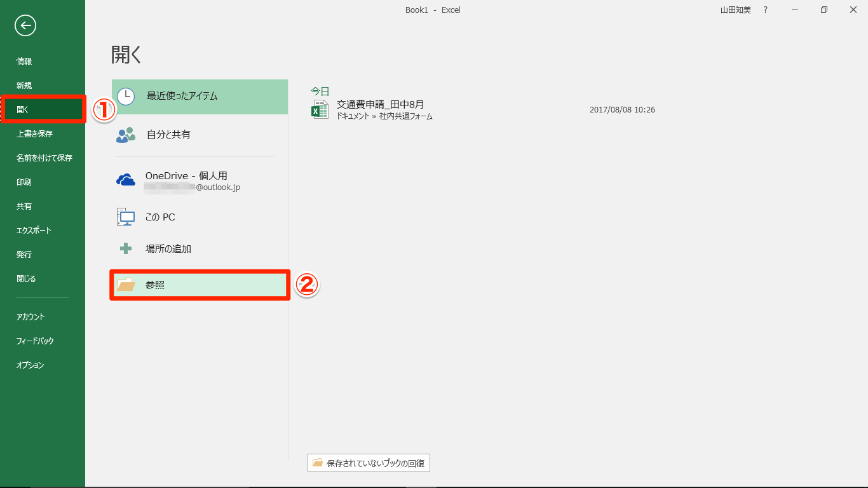Open the 情報 menu item

pos(43,61)
